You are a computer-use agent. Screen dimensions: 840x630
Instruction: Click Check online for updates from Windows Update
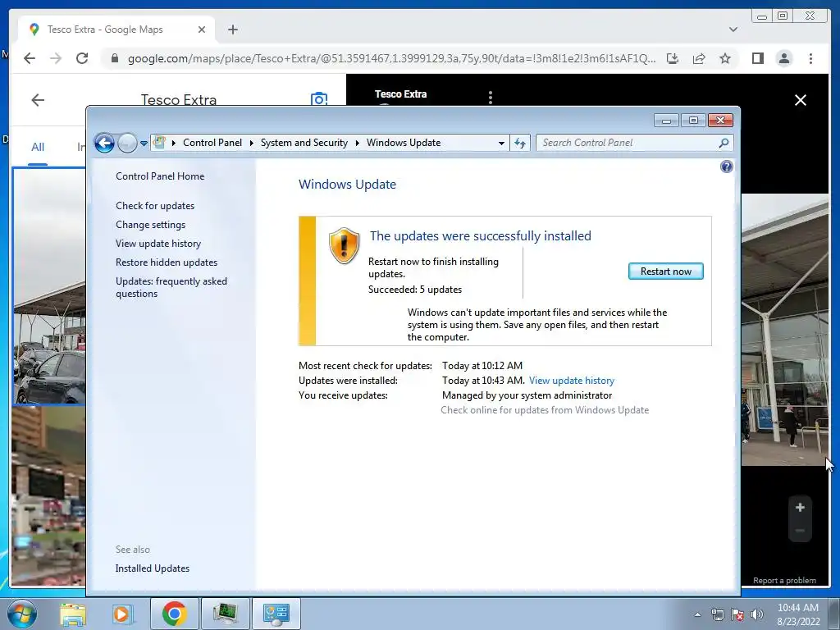pyautogui.click(x=545, y=410)
